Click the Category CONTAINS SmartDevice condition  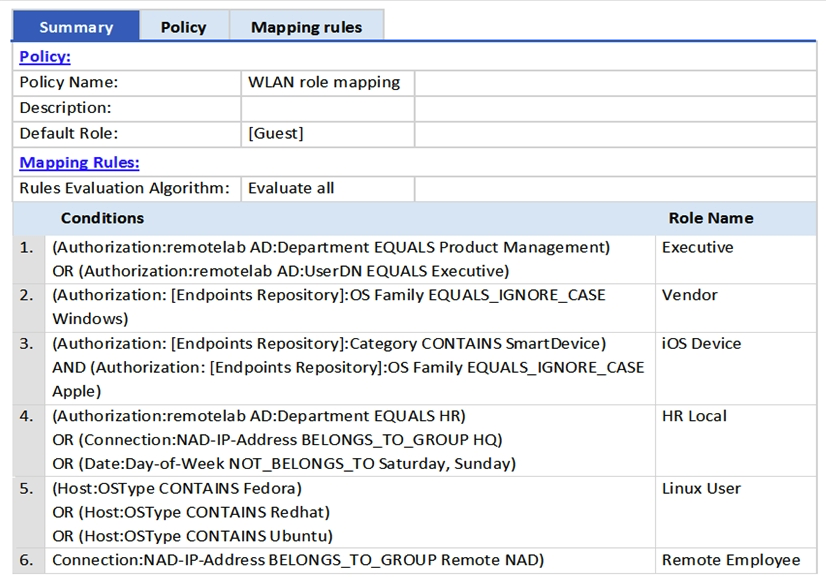pyautogui.click(x=329, y=344)
